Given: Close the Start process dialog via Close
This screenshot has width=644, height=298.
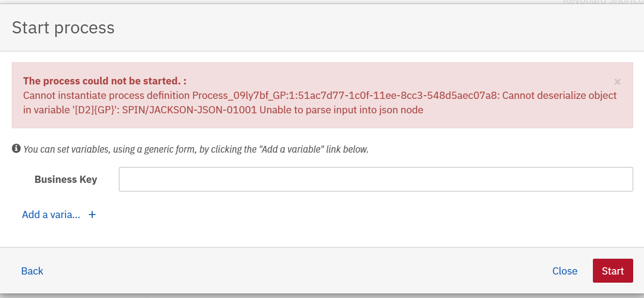Looking at the screenshot, I should click(x=565, y=271).
